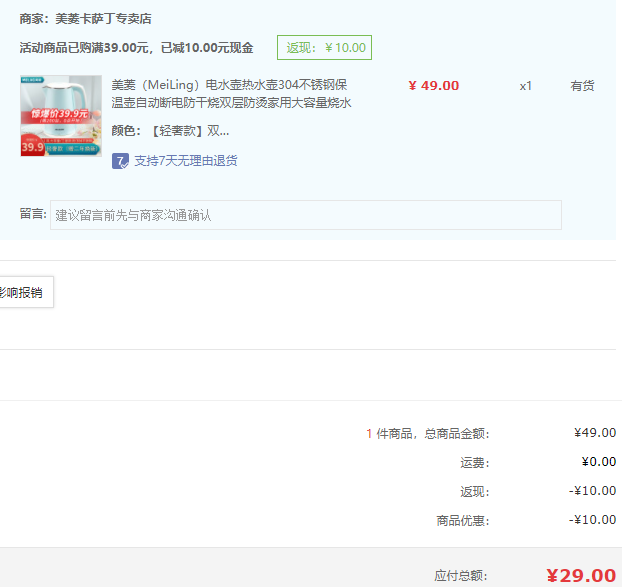Image resolution: width=622 pixels, height=587 pixels.
Task: Click the 应付总额 label text
Action: point(461,576)
